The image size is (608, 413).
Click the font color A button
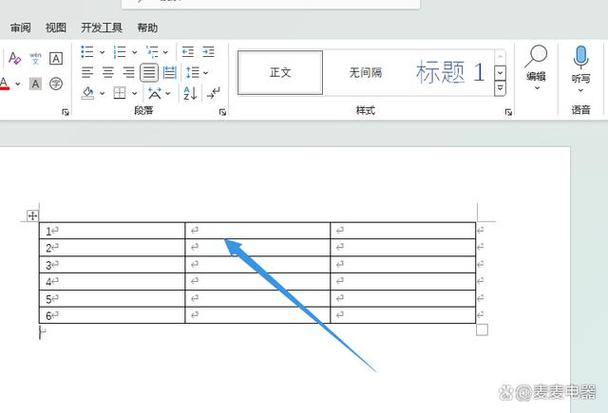click(x=4, y=83)
